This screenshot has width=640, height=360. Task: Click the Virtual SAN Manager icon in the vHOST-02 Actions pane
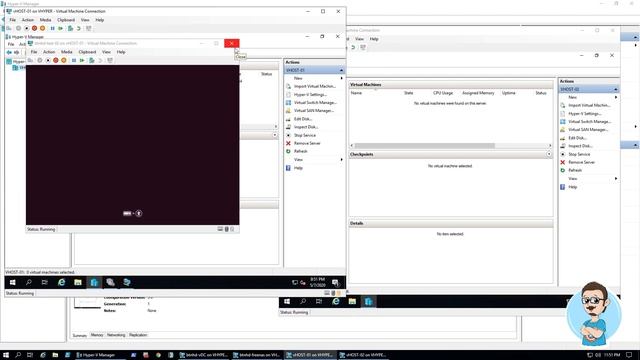pyautogui.click(x=563, y=130)
